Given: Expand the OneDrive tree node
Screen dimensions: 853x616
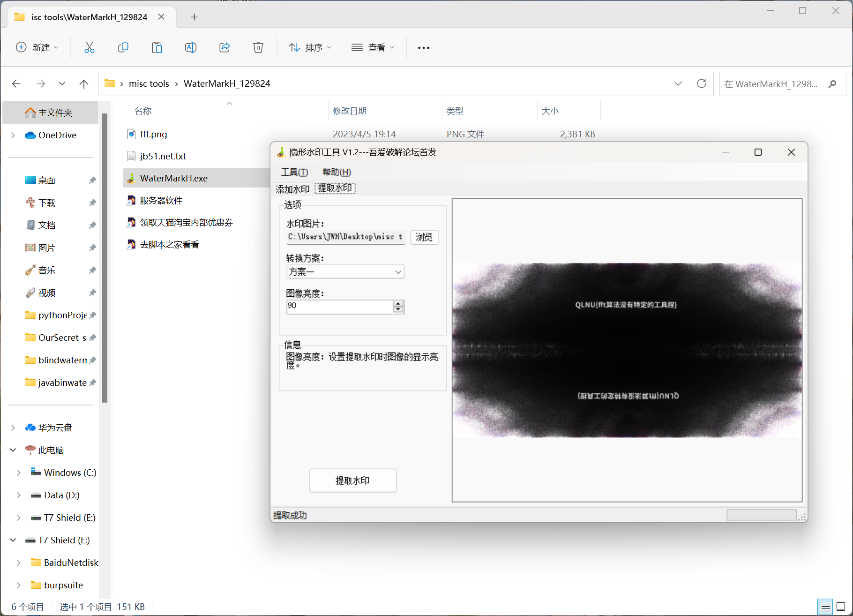Looking at the screenshot, I should point(13,135).
